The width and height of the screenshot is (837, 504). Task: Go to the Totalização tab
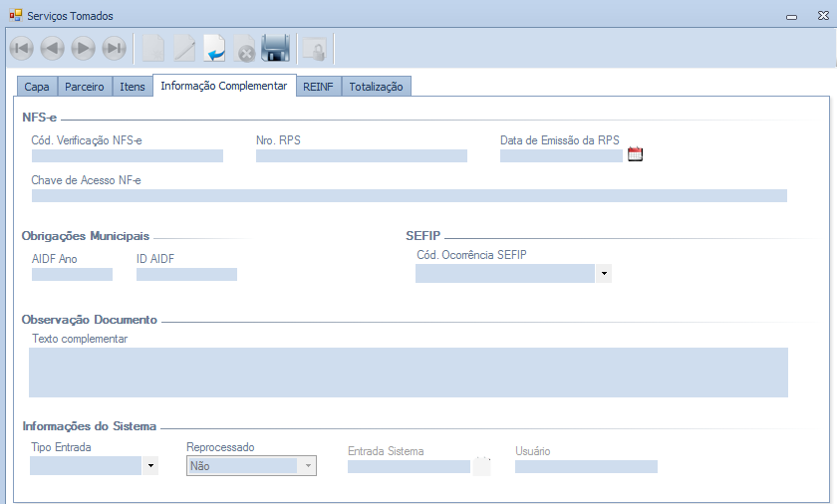[376, 87]
